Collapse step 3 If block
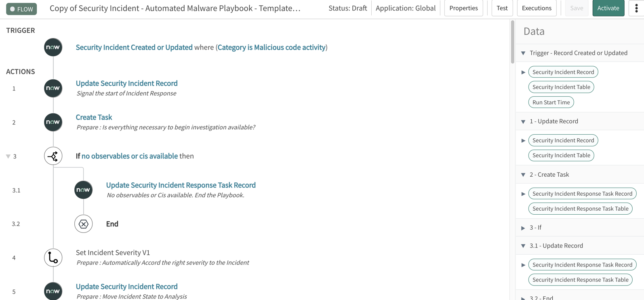 click(8, 156)
